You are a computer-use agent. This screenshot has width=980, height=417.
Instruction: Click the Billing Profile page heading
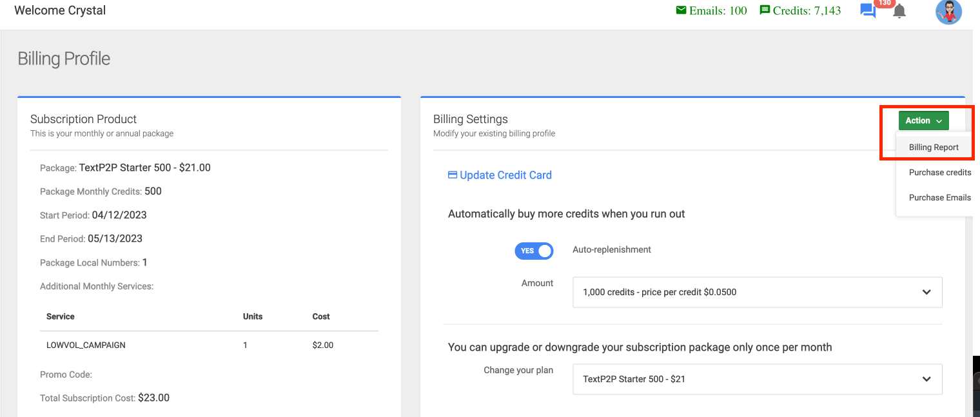(64, 59)
